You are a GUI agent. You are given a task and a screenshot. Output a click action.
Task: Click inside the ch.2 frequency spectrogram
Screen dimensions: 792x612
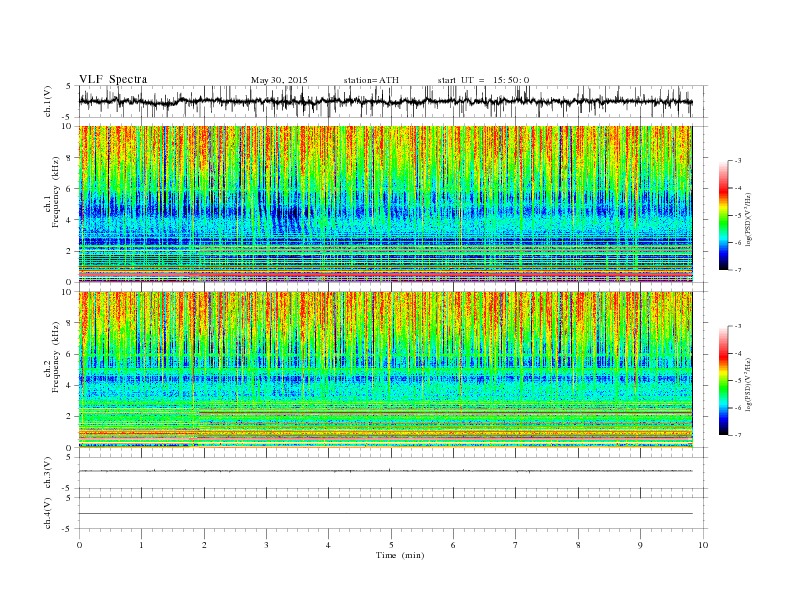[385, 370]
